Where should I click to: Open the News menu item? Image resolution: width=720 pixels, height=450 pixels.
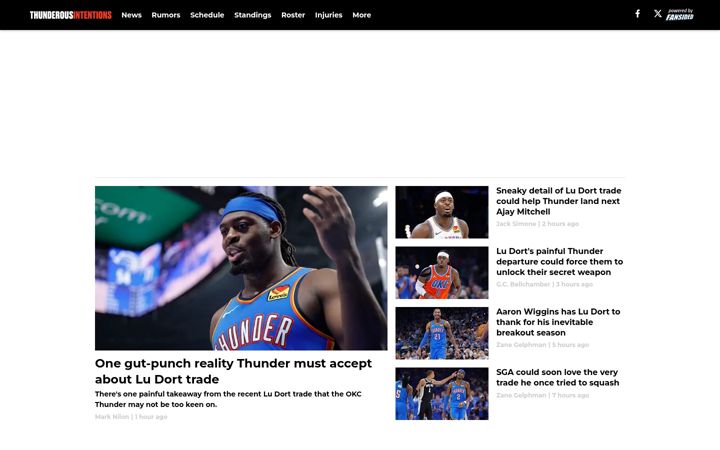tap(131, 15)
